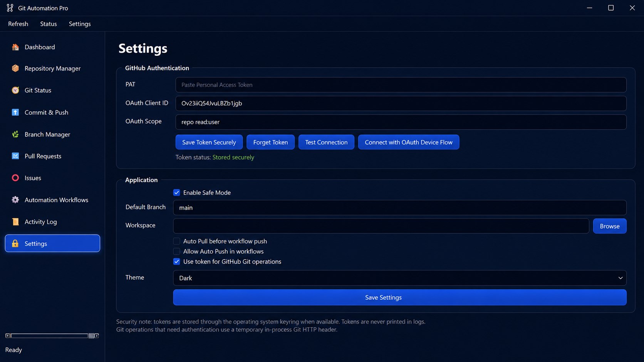Screen dimensions: 644x362
Task: Click the Dashboard house icon
Action: coord(15,47)
